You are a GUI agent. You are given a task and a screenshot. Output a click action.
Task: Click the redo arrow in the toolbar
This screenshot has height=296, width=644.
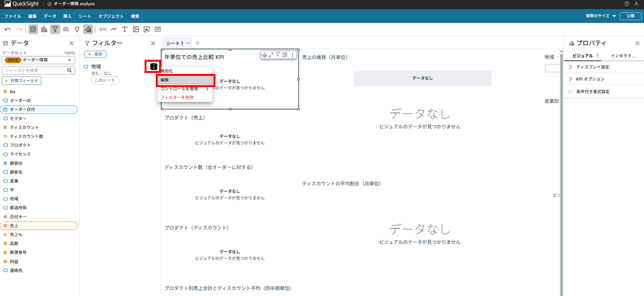tap(19, 29)
